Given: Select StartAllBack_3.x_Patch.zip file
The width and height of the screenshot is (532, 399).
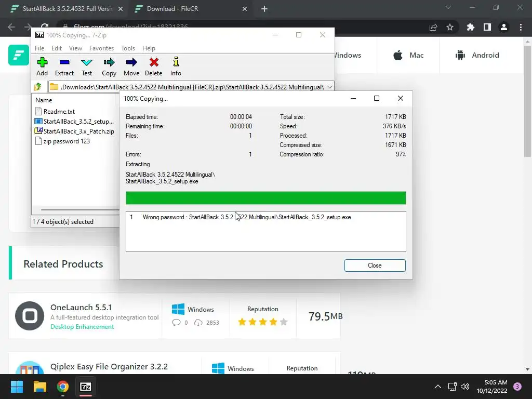Looking at the screenshot, I should (75, 131).
